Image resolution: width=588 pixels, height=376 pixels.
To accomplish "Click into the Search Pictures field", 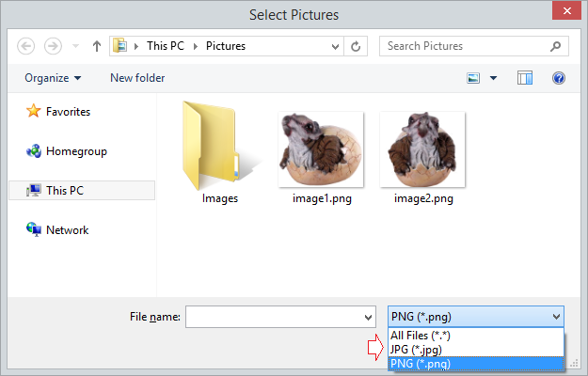I will (465, 46).
